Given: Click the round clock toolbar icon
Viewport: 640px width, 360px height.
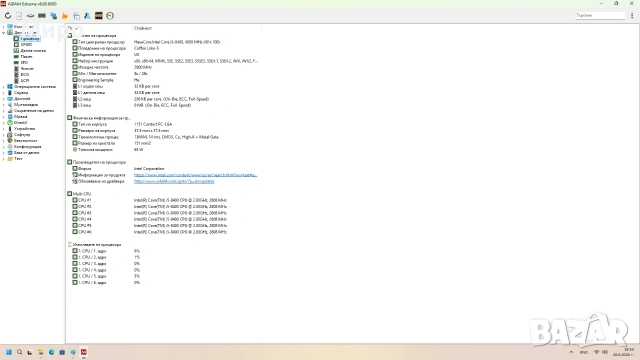Looking at the screenshot, I should [x=110, y=16].
